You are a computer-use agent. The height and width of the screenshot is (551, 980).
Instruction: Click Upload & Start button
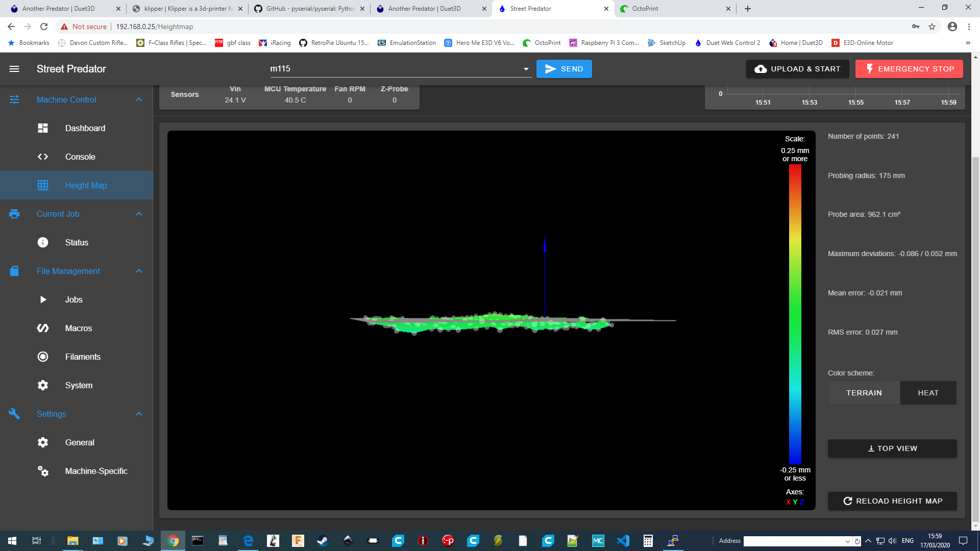click(797, 69)
